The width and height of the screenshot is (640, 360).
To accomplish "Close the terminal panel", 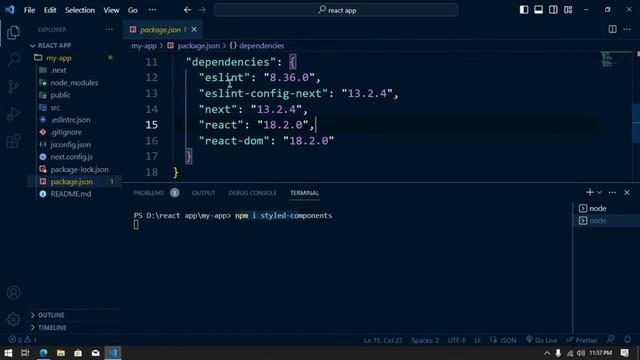I will [x=627, y=192].
